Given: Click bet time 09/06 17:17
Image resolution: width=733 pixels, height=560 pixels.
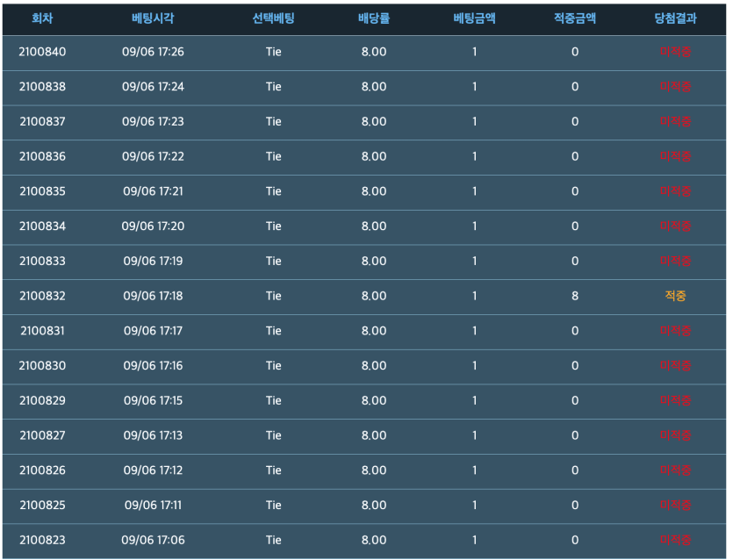Looking at the screenshot, I should tap(153, 331).
